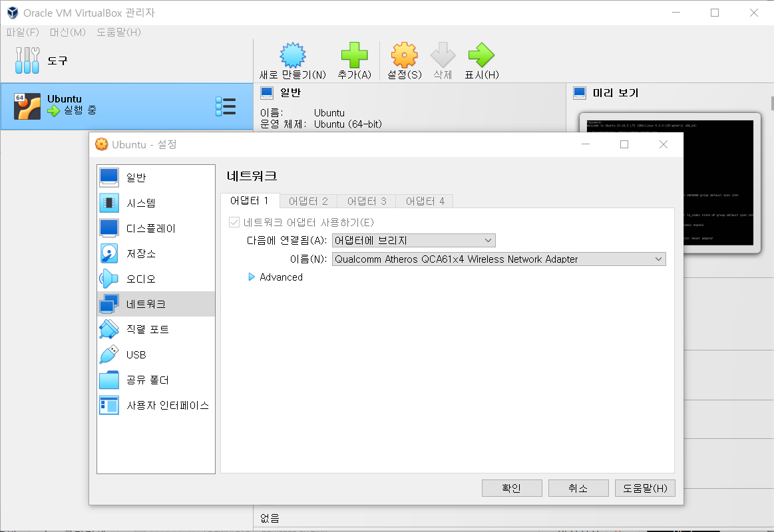
Task: Open the 오디오 audio settings icon
Action: [108, 278]
